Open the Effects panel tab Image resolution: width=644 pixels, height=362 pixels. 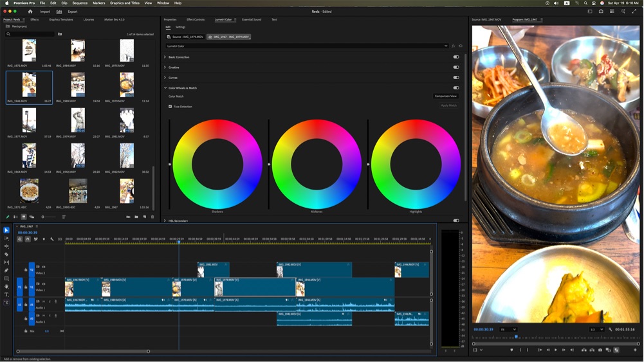coord(35,19)
